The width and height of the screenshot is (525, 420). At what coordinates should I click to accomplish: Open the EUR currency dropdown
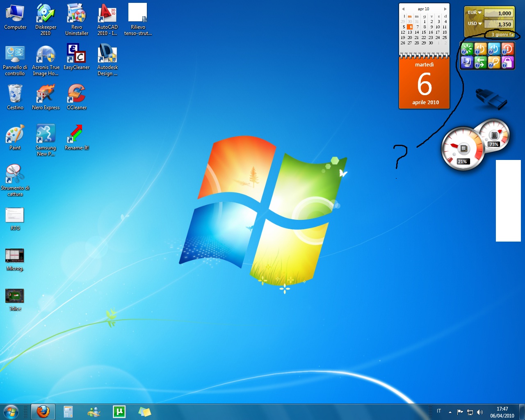click(x=475, y=13)
